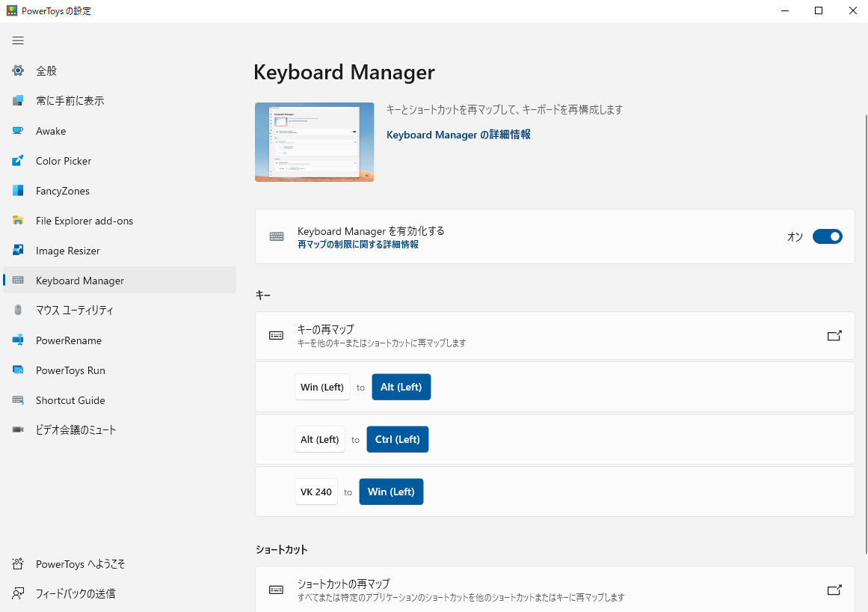The width and height of the screenshot is (868, 612).
Task: Click the vertical scrollbar on the right
Action: 866,334
